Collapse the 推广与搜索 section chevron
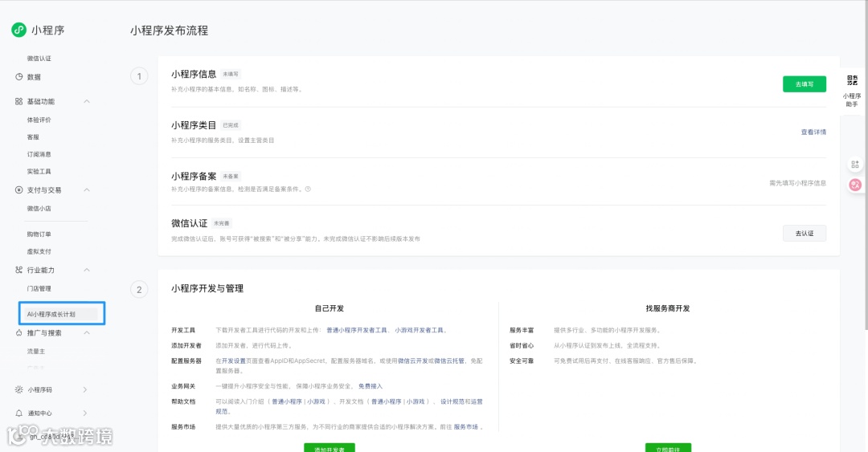The height and width of the screenshot is (452, 868). pyautogui.click(x=86, y=332)
